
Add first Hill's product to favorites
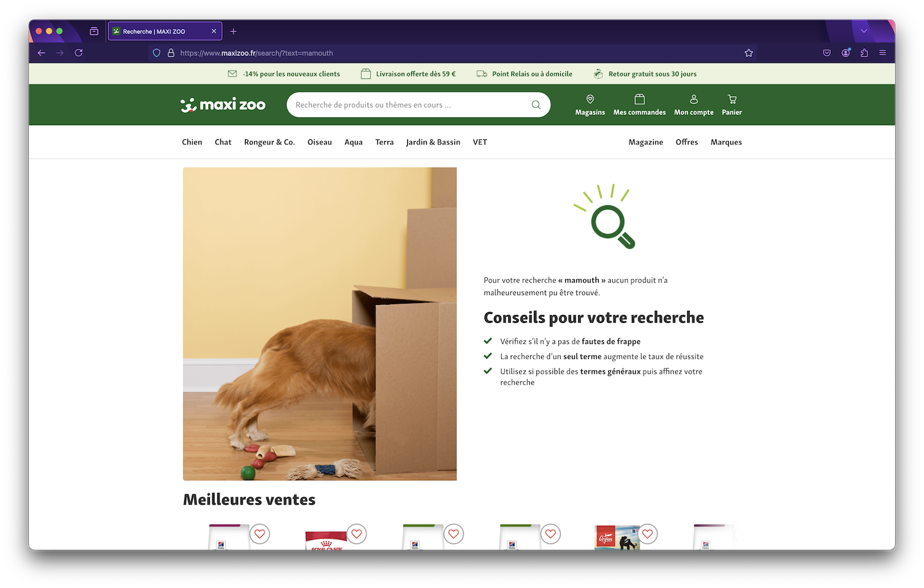coord(259,533)
